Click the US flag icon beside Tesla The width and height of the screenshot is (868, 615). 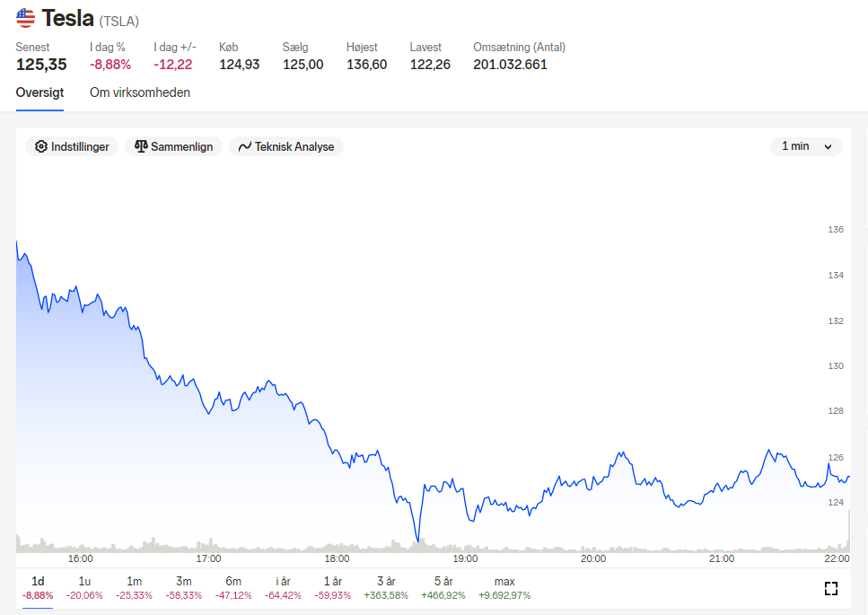(25, 18)
